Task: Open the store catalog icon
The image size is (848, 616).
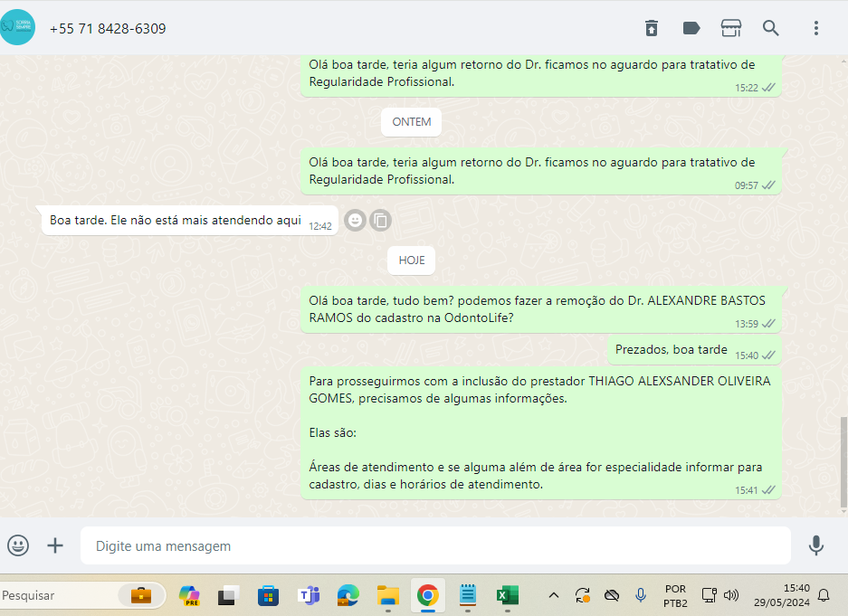Action: 731,28
